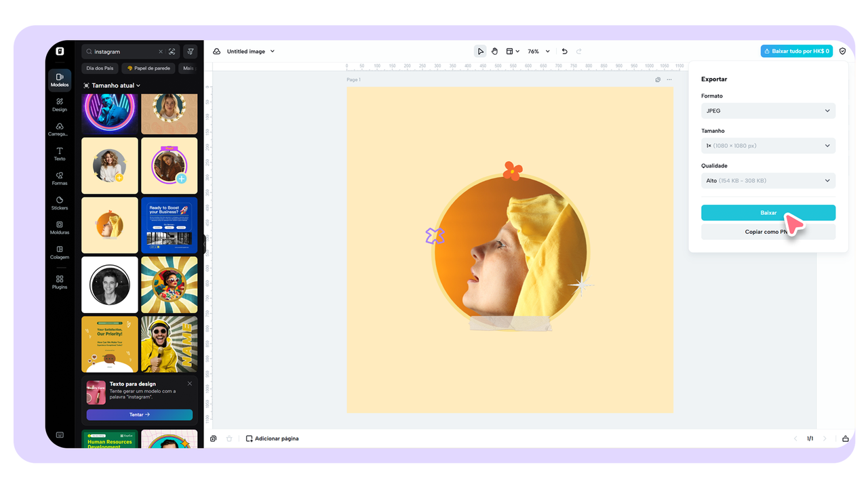Click the Baixar download button
868x488 pixels.
pyautogui.click(x=768, y=213)
